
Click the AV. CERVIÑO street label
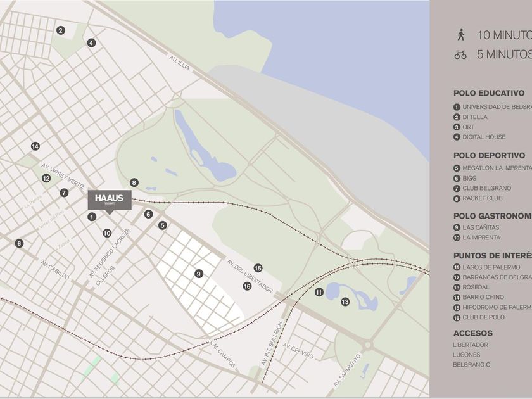tap(298, 351)
